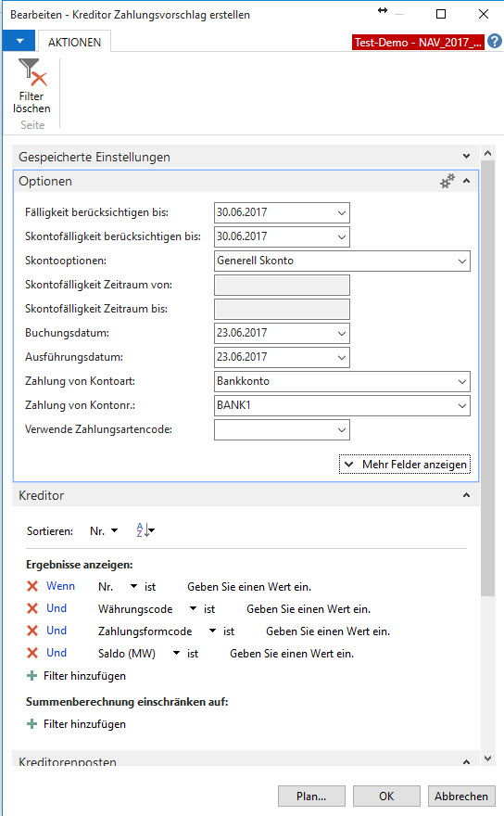Click the Skontofälligkeit Zeitraum von field

coord(282,286)
